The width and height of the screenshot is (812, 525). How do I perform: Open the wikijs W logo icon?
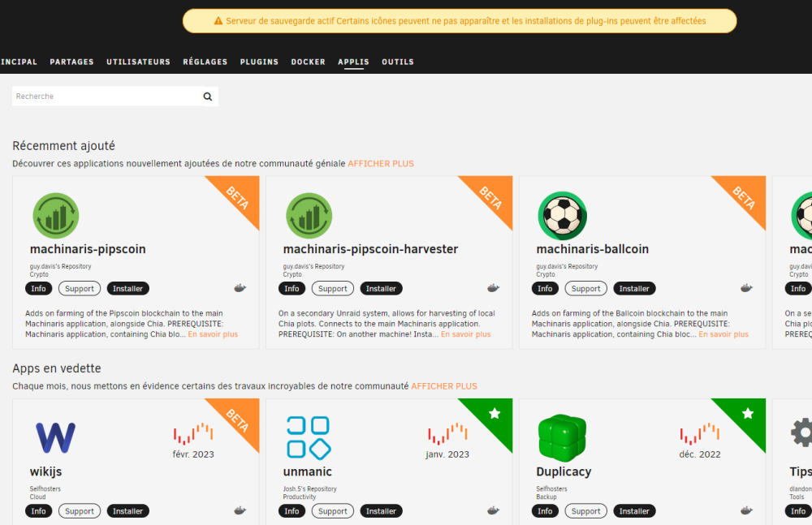click(x=55, y=438)
